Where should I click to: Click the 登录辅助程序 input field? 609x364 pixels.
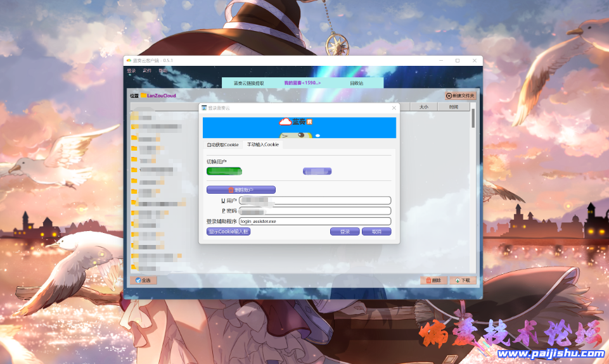(314, 222)
